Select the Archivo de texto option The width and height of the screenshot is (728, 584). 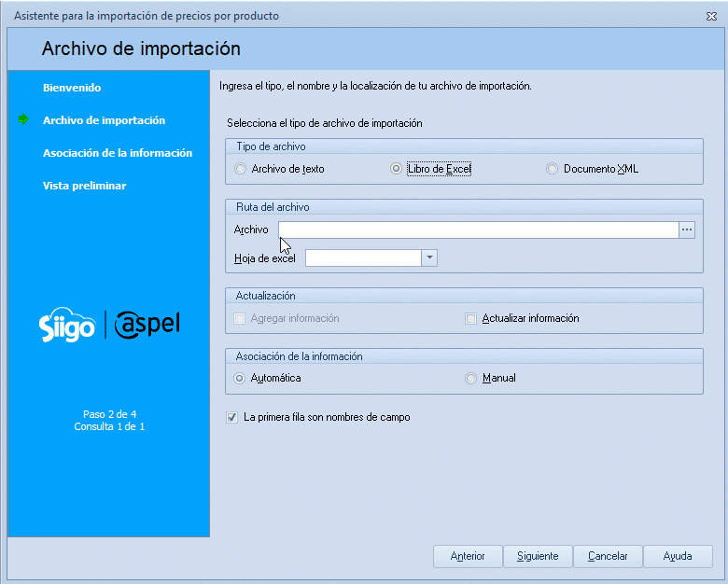click(x=241, y=169)
